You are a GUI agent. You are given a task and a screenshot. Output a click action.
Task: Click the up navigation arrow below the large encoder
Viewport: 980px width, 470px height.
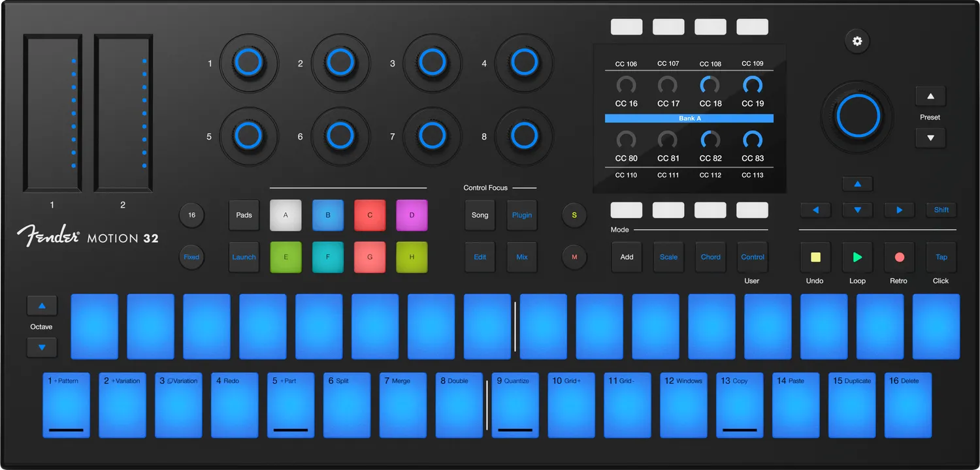(x=858, y=184)
